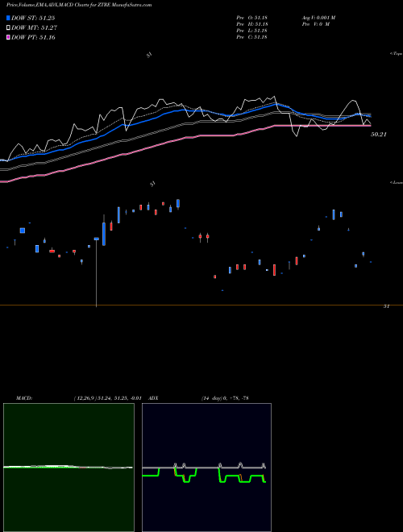
Task: Click the 'Avg V: 0.001 M' value
Action: click(318, 18)
